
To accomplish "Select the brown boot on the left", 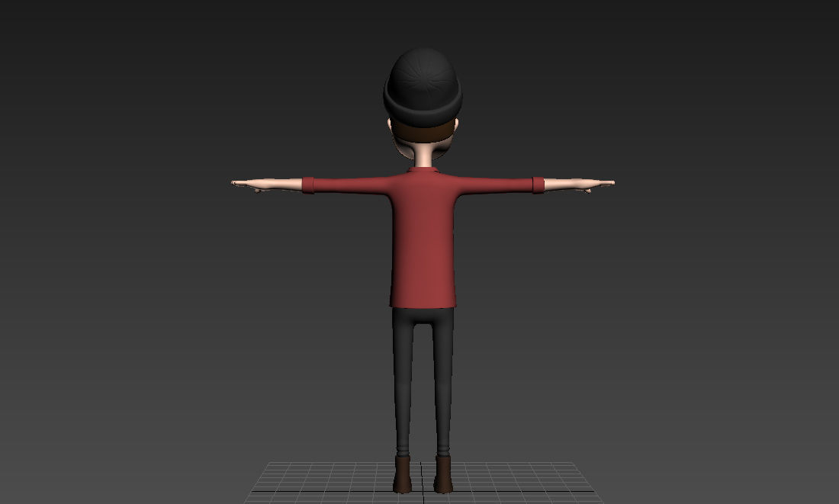I will [x=403, y=474].
